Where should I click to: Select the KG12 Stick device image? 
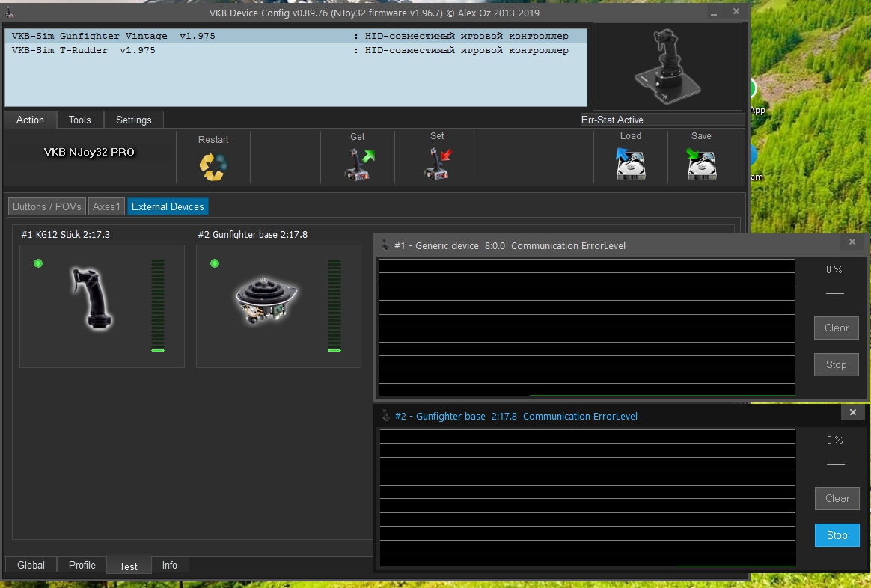pyautogui.click(x=91, y=299)
